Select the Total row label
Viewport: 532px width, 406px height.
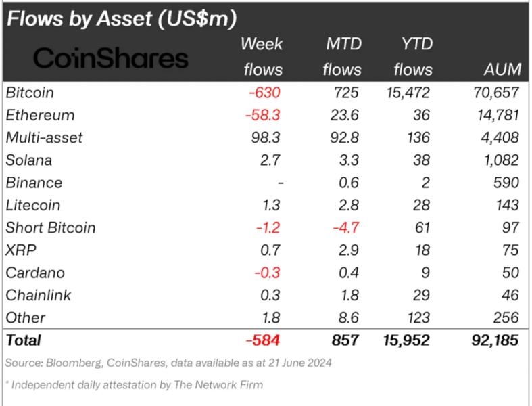[23, 340]
